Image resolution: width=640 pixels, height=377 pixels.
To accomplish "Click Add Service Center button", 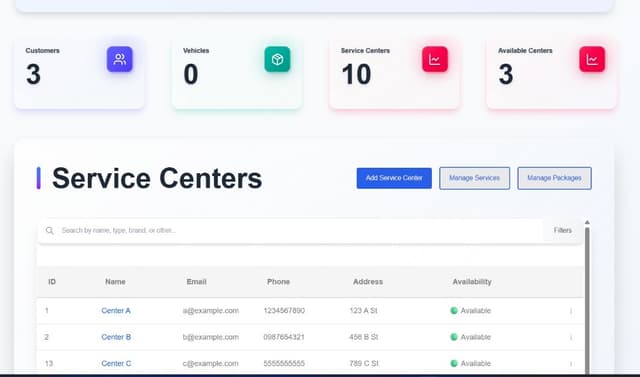I will click(x=394, y=178).
